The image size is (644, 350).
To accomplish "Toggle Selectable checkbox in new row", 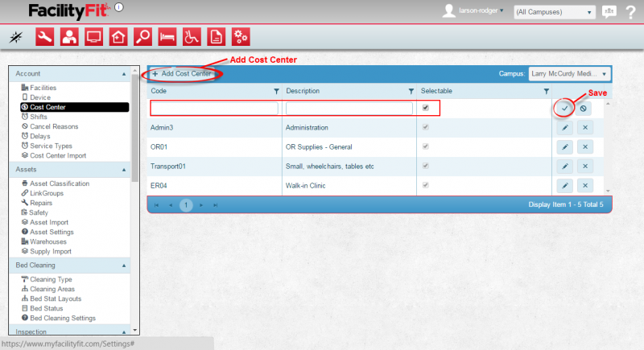I will tap(426, 108).
